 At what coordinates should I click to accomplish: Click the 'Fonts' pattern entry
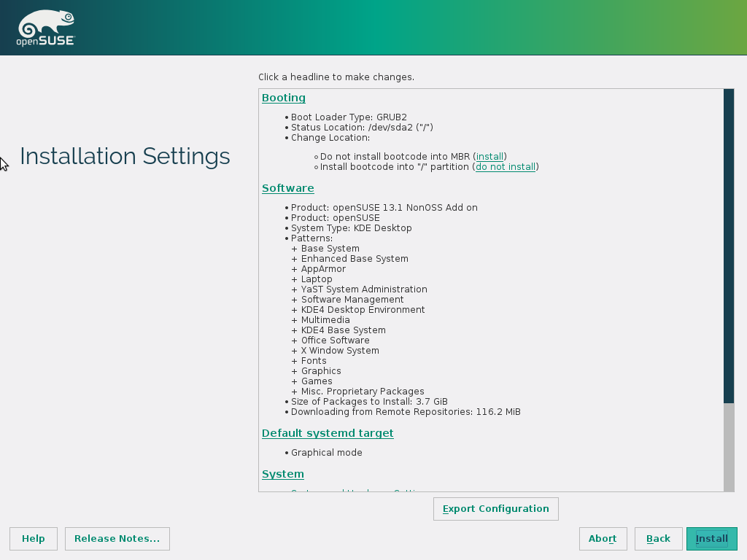point(314,361)
